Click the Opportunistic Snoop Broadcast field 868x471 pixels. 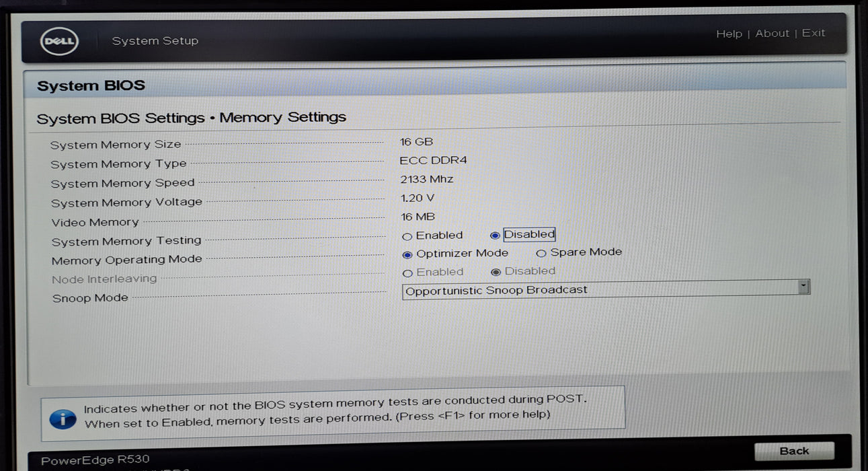(x=606, y=290)
